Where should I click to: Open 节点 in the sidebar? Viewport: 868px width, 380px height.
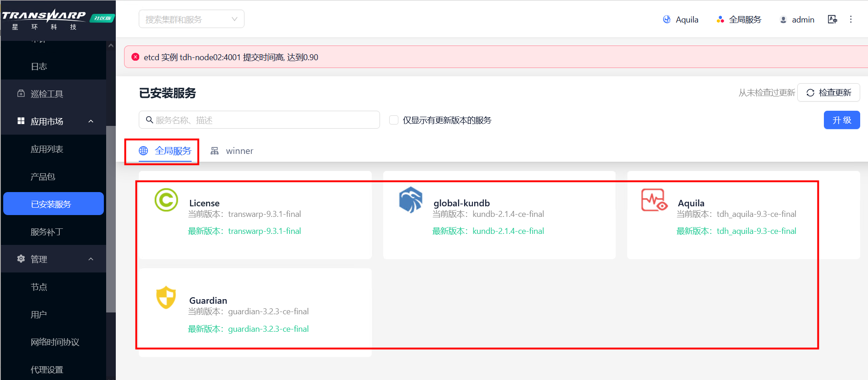point(39,287)
